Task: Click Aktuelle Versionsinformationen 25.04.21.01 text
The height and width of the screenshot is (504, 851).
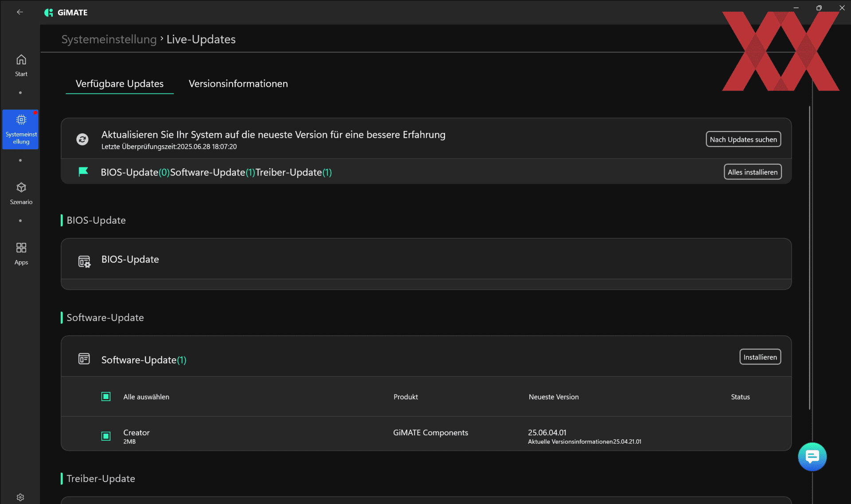Action: (584, 442)
